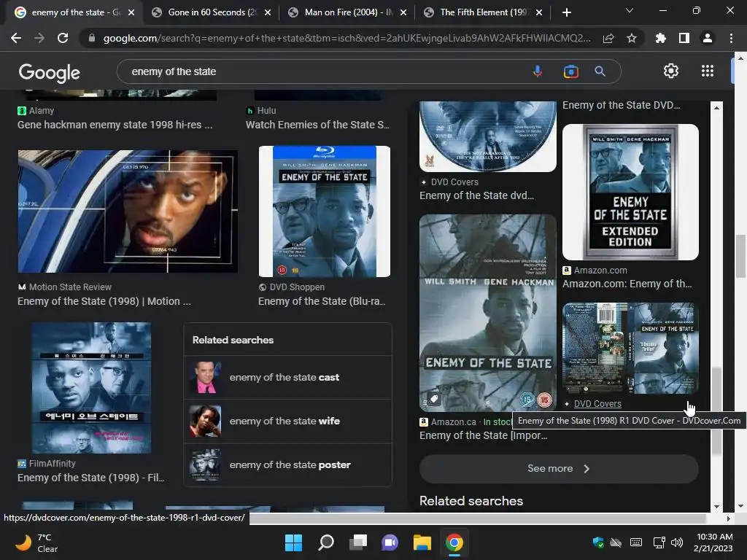Follow the underlined DVD Covers source link

pyautogui.click(x=597, y=404)
